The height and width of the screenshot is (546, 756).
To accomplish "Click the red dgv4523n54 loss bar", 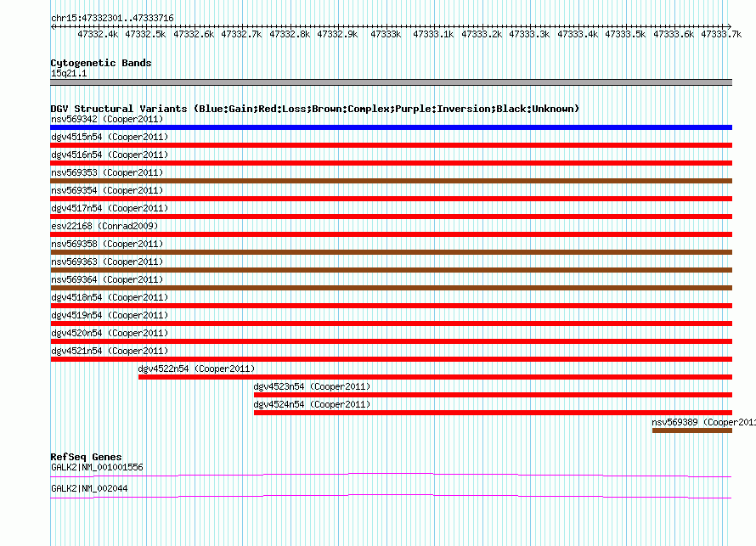I will (x=494, y=395).
